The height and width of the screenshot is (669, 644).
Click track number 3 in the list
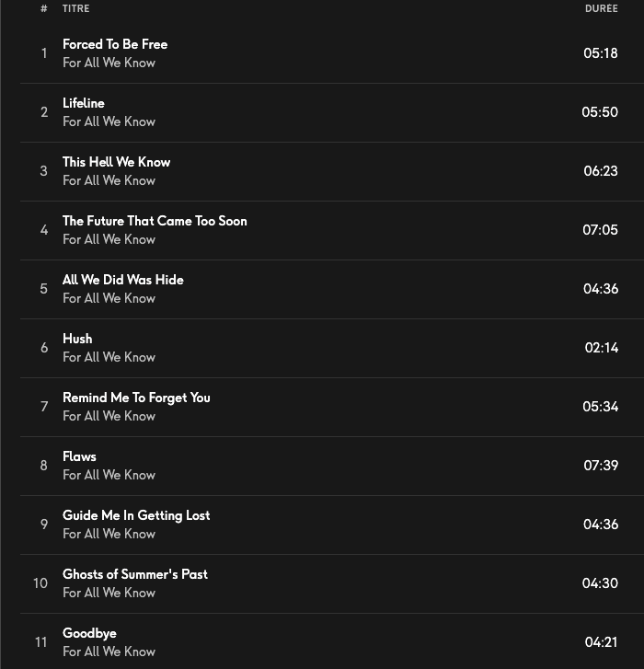[43, 171]
